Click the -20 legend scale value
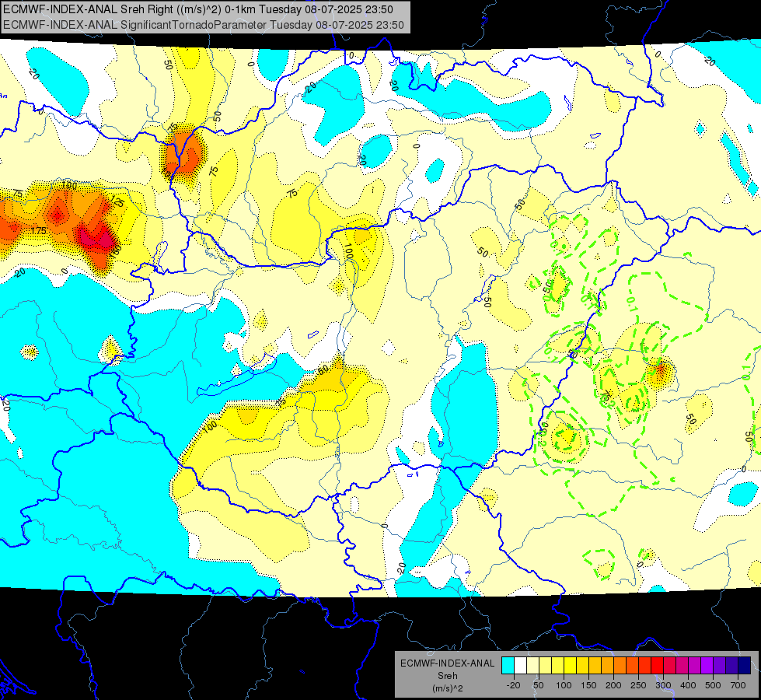 click(x=514, y=685)
